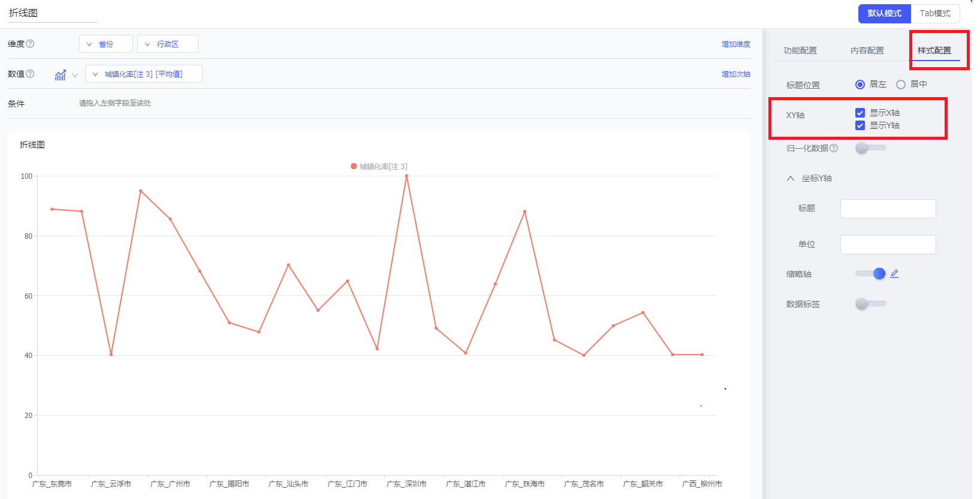
Task: Click the arrow icon in 行政区 field
Action: pos(147,44)
